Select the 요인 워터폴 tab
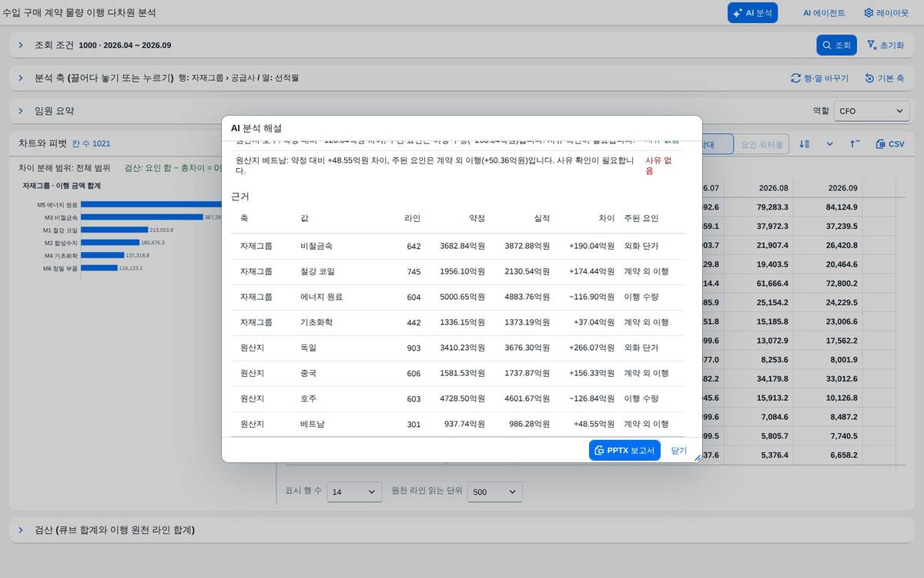The height and width of the screenshot is (578, 924). click(762, 144)
